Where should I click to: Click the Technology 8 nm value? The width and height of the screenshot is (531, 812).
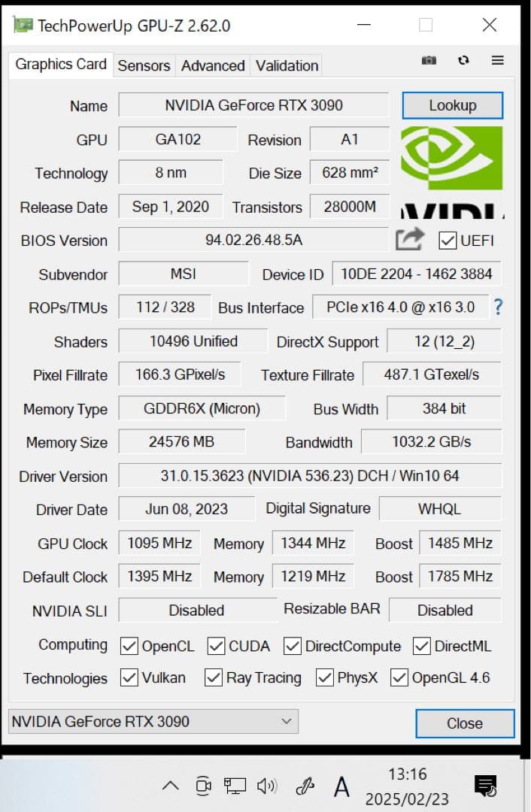click(x=171, y=172)
